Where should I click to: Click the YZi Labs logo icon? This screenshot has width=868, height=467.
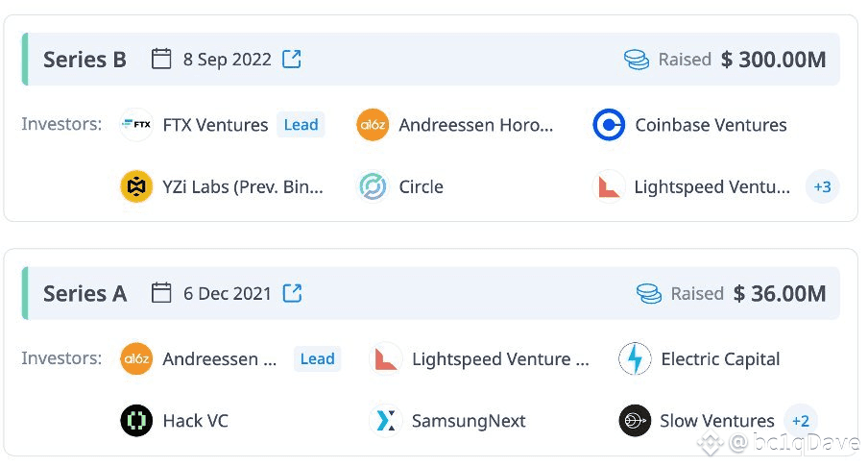(136, 186)
